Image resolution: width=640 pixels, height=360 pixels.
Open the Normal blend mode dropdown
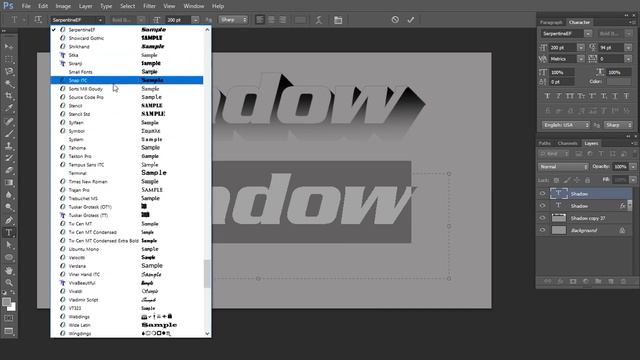[563, 167]
